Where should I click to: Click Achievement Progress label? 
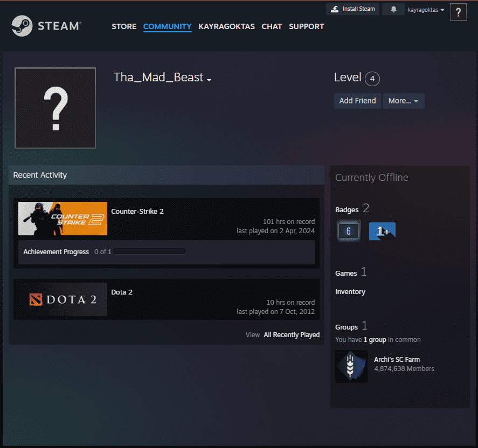[56, 252]
